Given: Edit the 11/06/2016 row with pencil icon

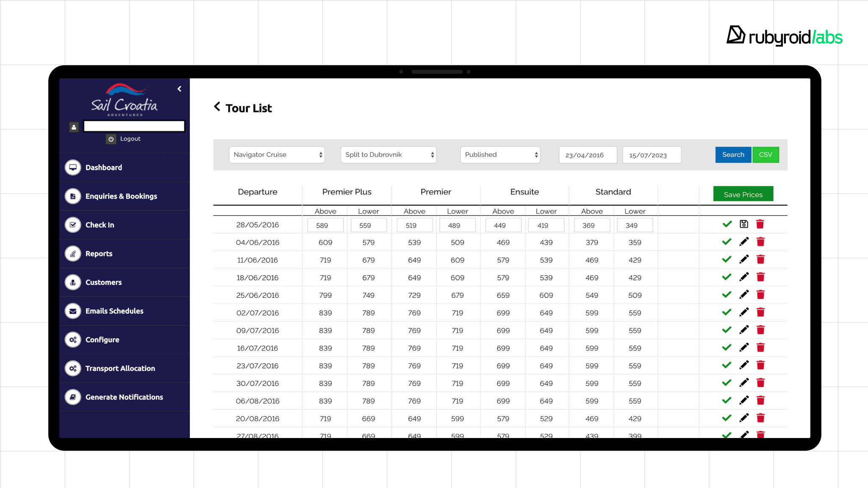Looking at the screenshot, I should 744,259.
